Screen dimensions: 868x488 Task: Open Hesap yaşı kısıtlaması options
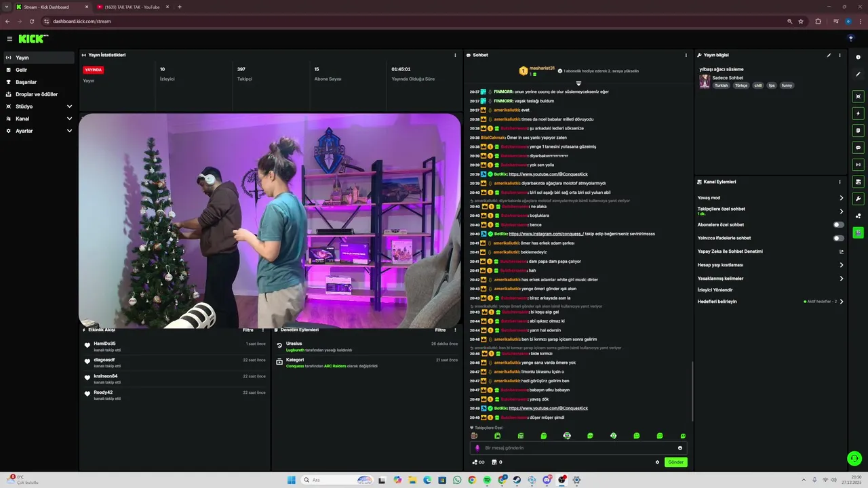[770, 265]
